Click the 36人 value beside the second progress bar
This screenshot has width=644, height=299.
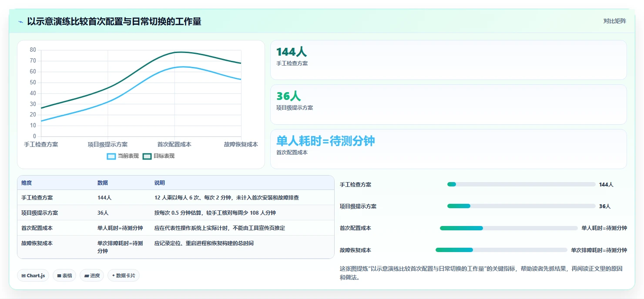(605, 206)
